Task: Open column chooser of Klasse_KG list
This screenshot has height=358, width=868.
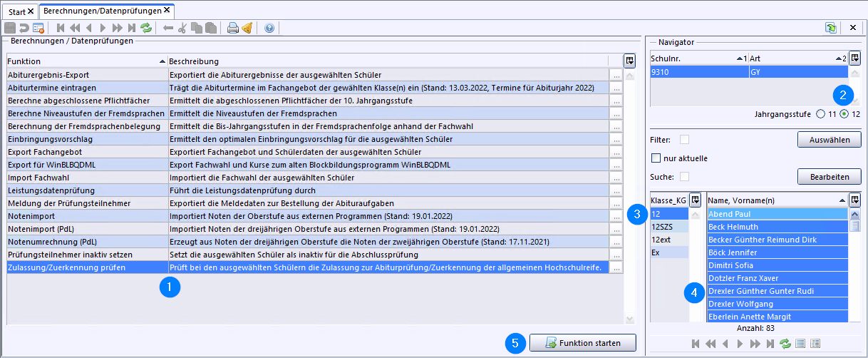Action: point(696,200)
